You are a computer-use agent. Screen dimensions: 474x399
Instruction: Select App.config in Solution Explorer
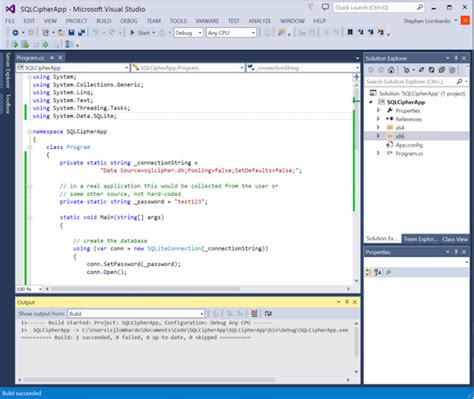coord(409,145)
